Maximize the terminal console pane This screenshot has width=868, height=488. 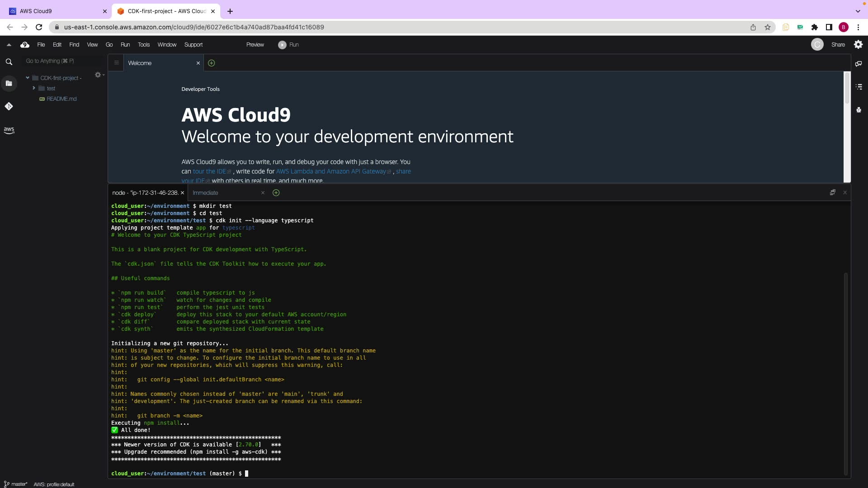click(x=832, y=192)
